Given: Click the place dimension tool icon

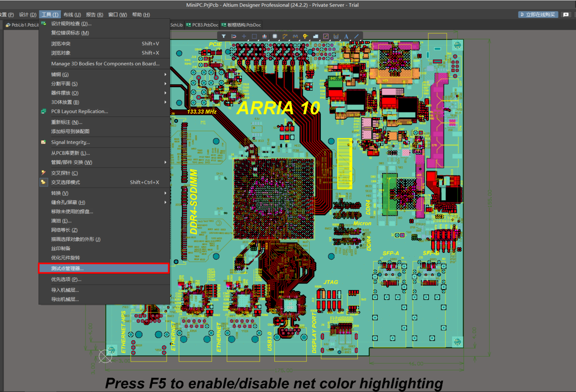Looking at the screenshot, I should click(x=336, y=36).
